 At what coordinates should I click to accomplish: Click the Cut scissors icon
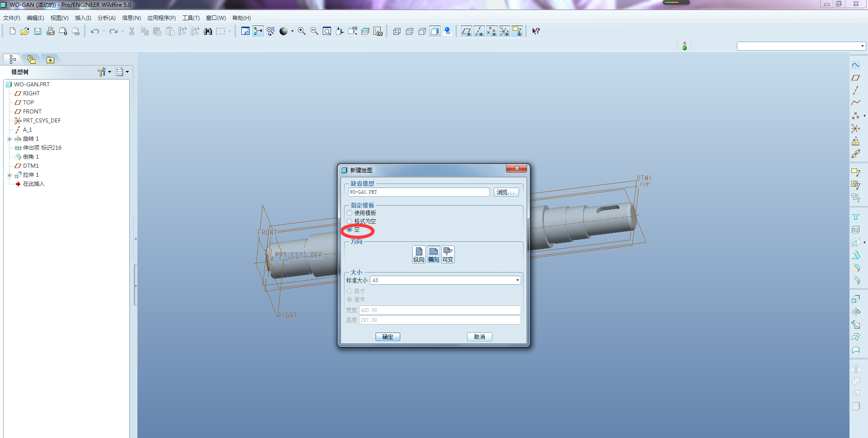pyautogui.click(x=132, y=31)
